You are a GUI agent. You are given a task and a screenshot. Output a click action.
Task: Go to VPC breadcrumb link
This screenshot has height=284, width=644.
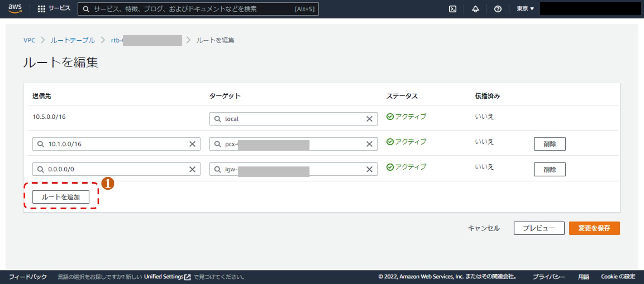click(x=29, y=40)
